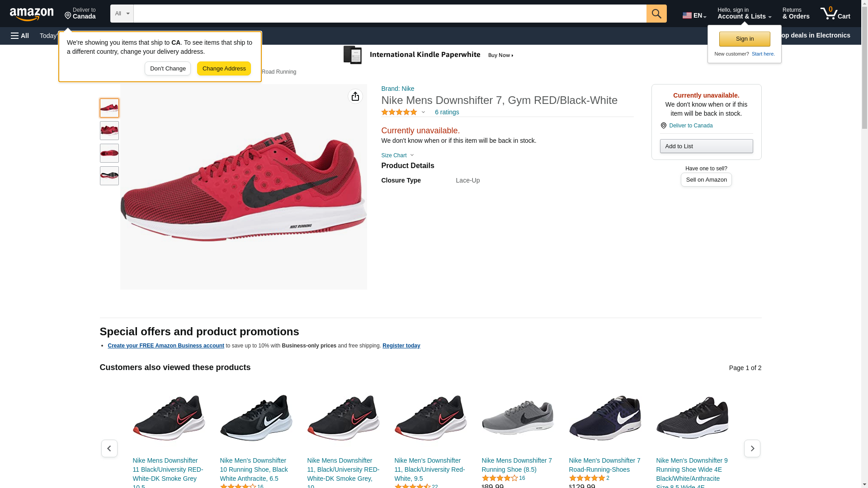Open the Brand: Nike link
This screenshot has width=868, height=488.
click(397, 89)
